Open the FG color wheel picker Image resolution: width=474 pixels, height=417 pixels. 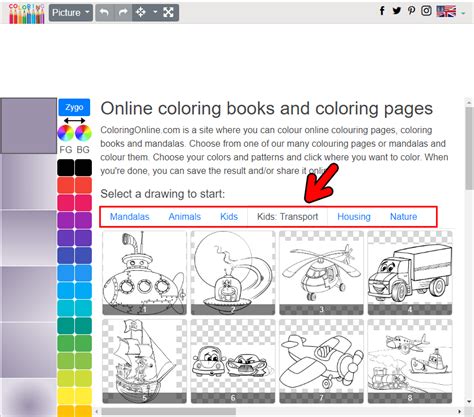(66, 133)
